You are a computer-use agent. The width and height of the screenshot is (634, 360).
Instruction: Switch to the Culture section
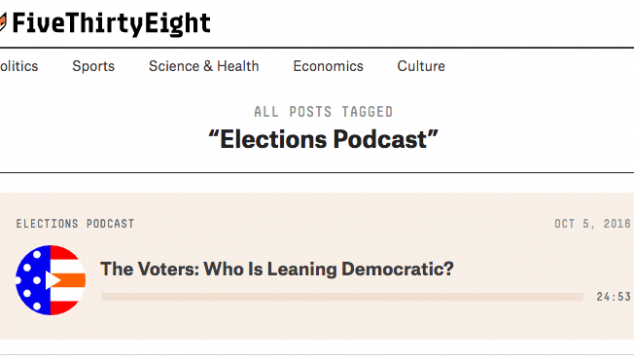(x=421, y=66)
